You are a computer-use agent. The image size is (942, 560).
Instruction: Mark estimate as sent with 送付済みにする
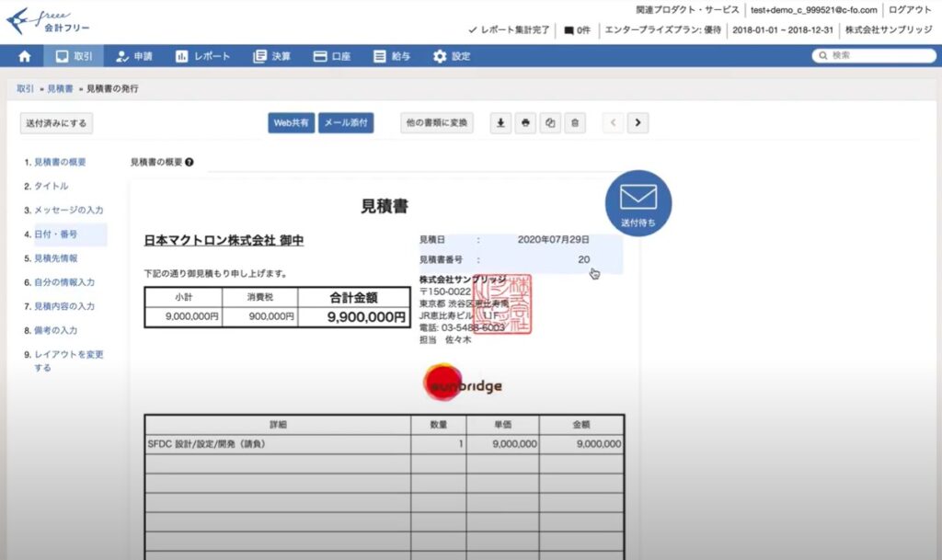click(x=56, y=123)
